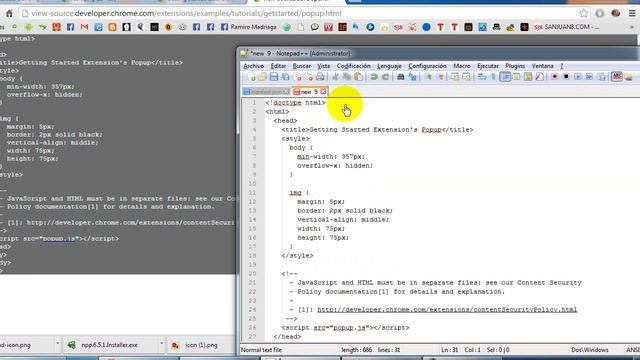Save the current document with the Save icon
640x360 pixels.
(x=274, y=77)
